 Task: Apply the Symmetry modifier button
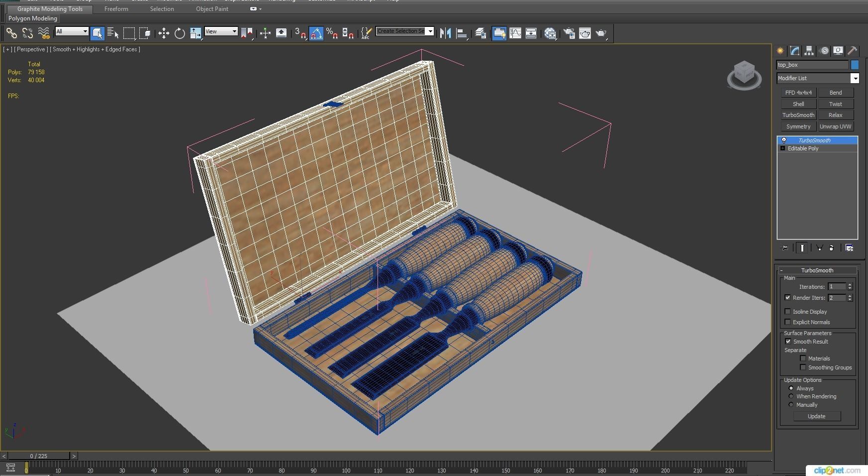click(798, 126)
